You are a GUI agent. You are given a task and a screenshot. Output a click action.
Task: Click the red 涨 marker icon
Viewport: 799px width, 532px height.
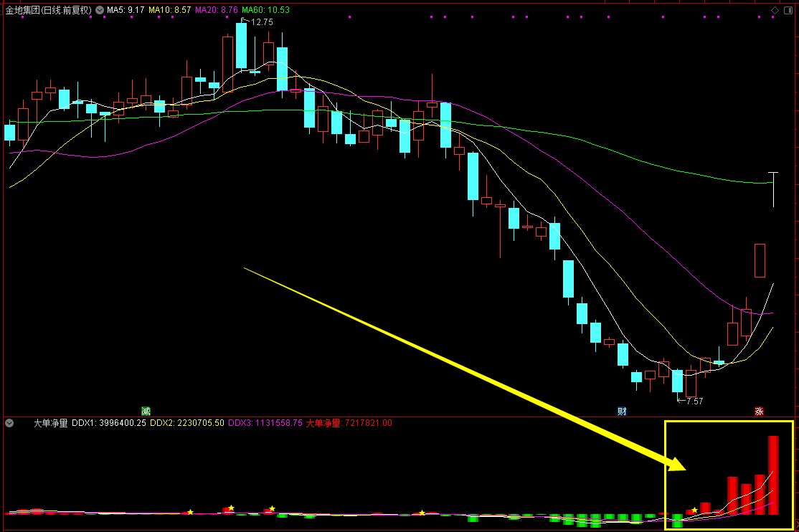pyautogui.click(x=759, y=412)
